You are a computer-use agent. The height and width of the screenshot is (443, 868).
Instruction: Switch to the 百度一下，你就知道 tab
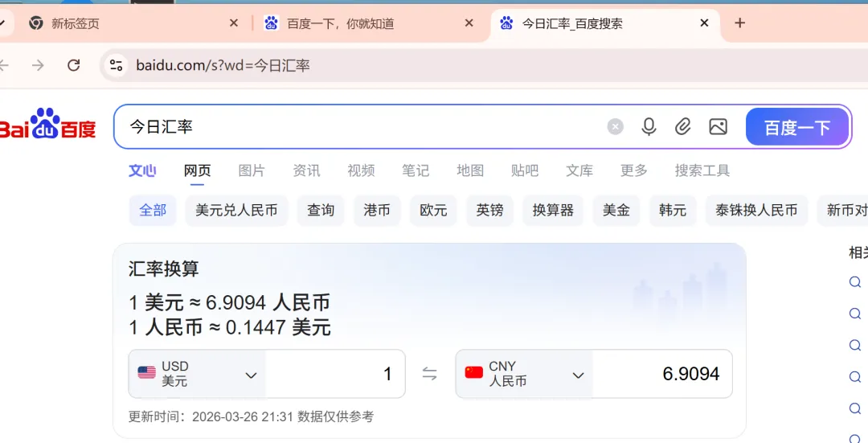(368, 23)
